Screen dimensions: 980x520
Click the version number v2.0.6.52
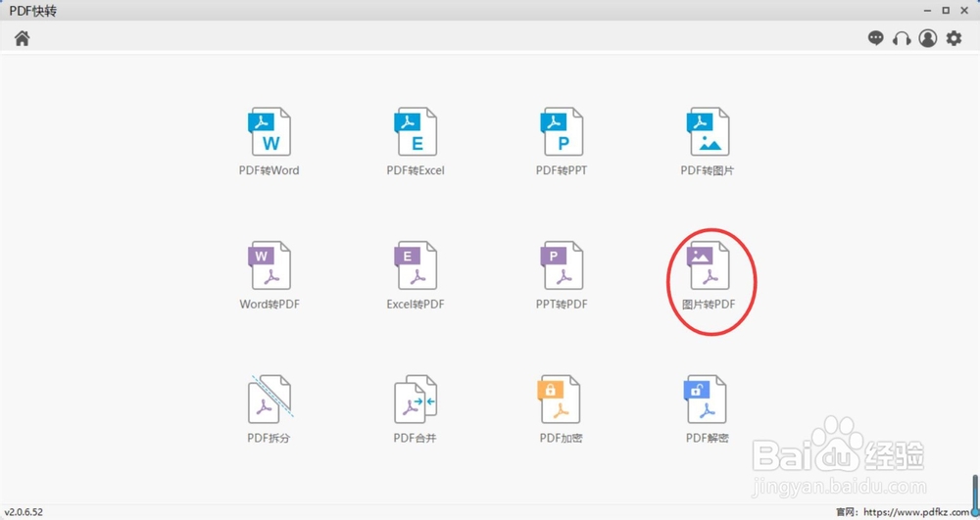[24, 512]
